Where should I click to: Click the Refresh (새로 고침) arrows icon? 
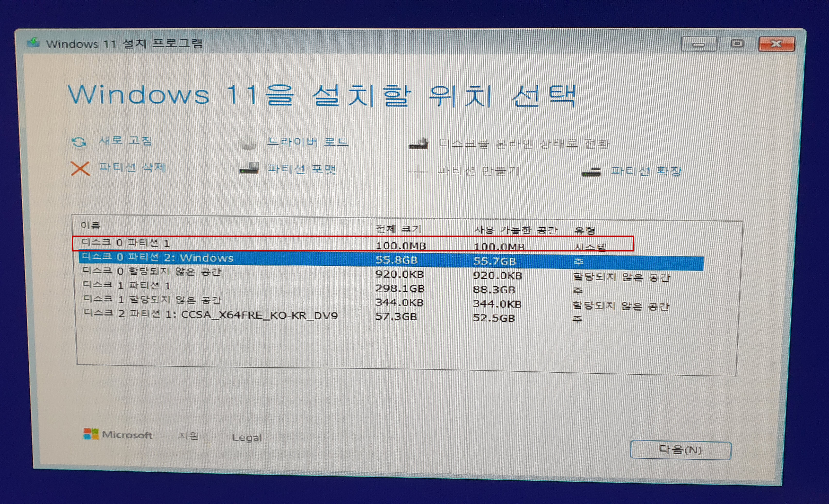[x=79, y=142]
